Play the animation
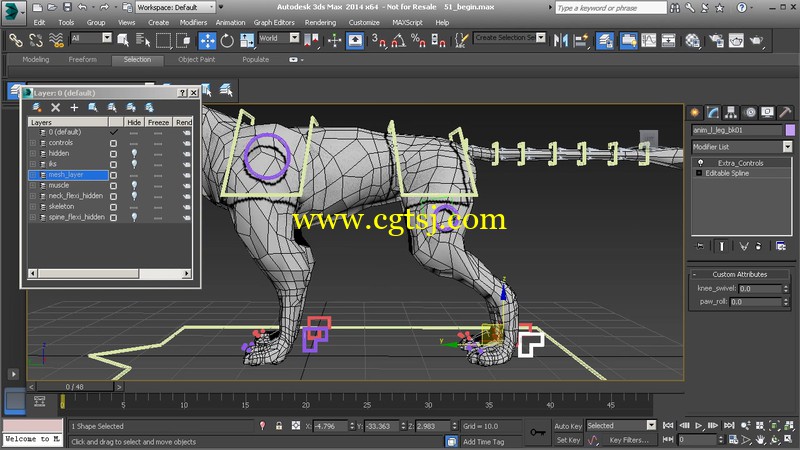This screenshot has width=800, height=450. (698, 426)
